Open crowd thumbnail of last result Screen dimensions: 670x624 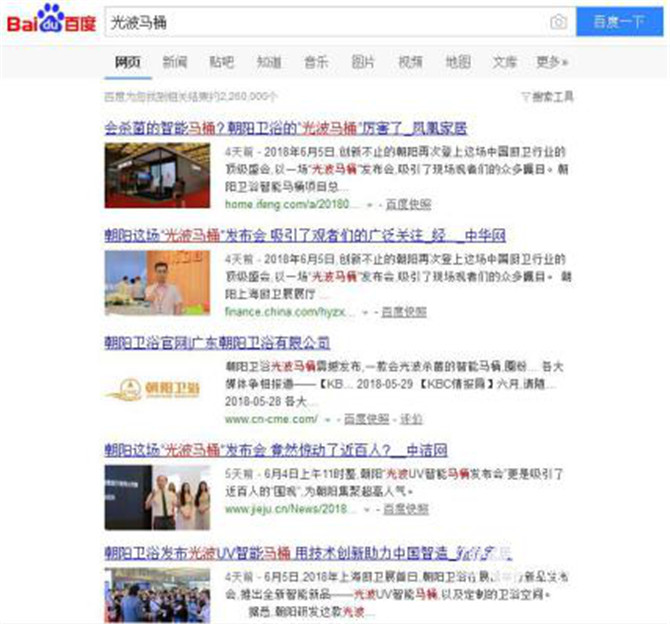[157, 595]
